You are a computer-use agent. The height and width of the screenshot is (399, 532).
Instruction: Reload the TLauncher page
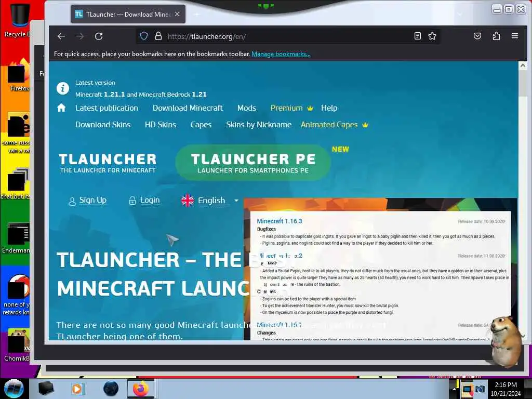click(99, 36)
